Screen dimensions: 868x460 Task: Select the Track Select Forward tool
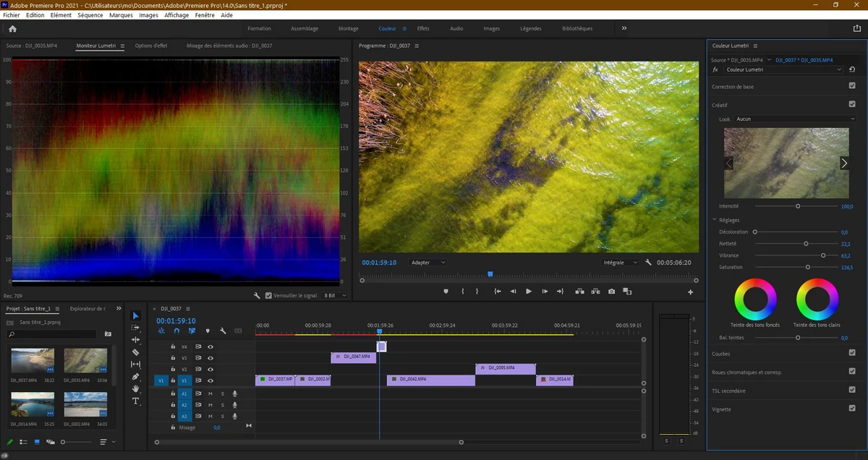(x=135, y=328)
